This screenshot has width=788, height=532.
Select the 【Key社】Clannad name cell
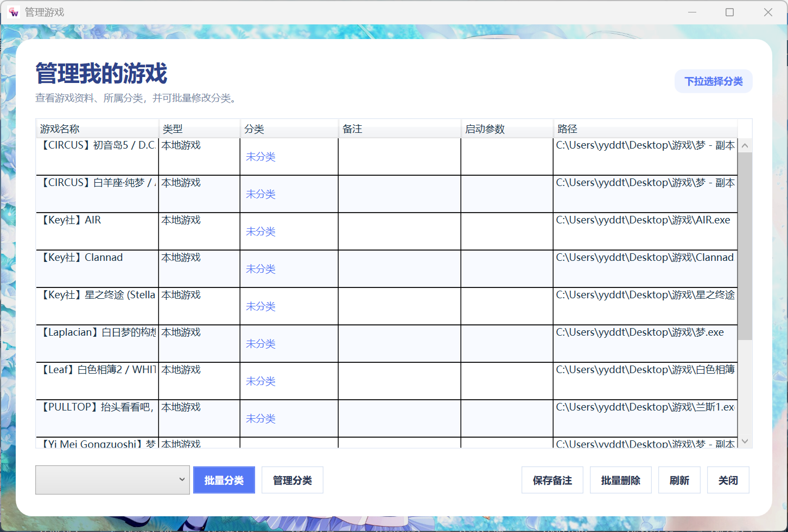click(97, 269)
